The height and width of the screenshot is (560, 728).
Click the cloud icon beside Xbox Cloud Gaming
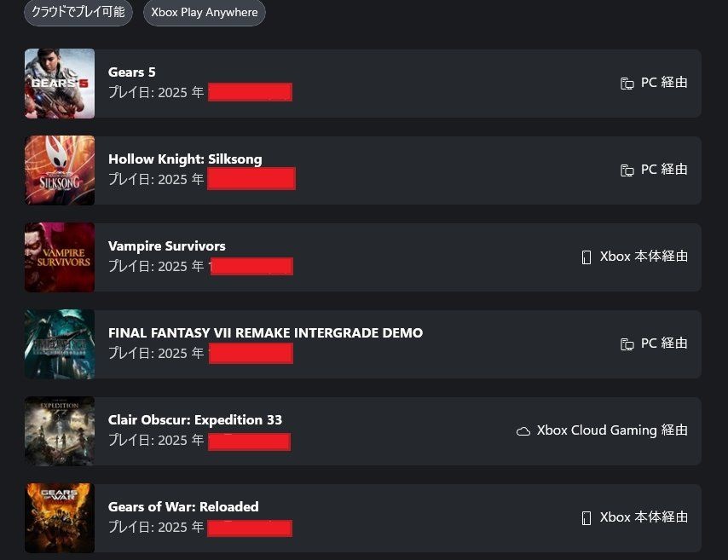(x=523, y=431)
